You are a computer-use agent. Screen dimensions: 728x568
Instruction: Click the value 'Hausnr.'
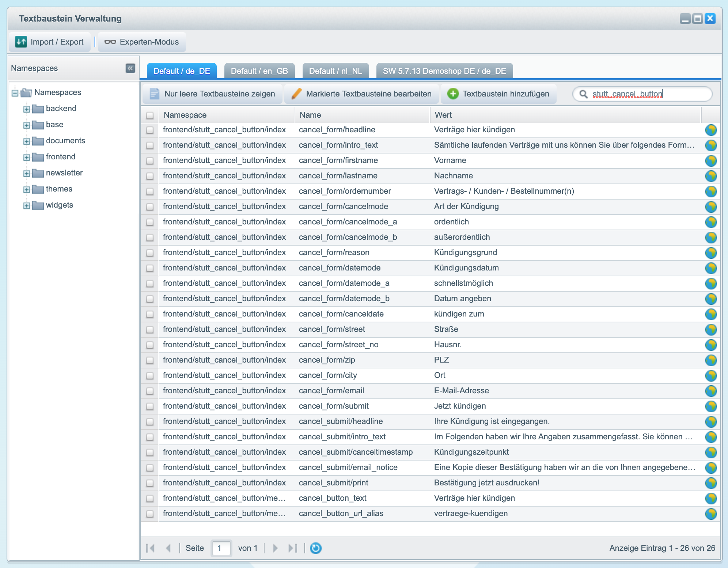coord(448,345)
